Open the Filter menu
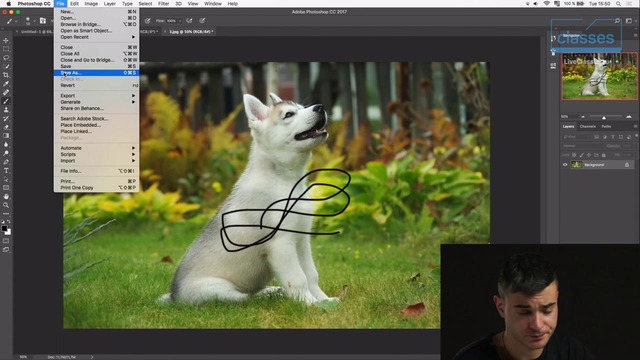Image resolution: width=640 pixels, height=360 pixels. tap(163, 4)
